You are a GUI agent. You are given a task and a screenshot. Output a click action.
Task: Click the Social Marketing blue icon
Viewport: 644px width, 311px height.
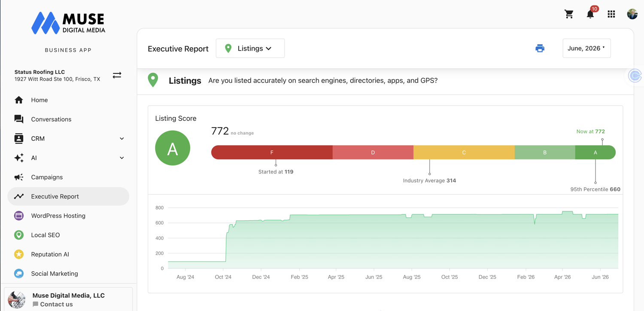(x=19, y=274)
